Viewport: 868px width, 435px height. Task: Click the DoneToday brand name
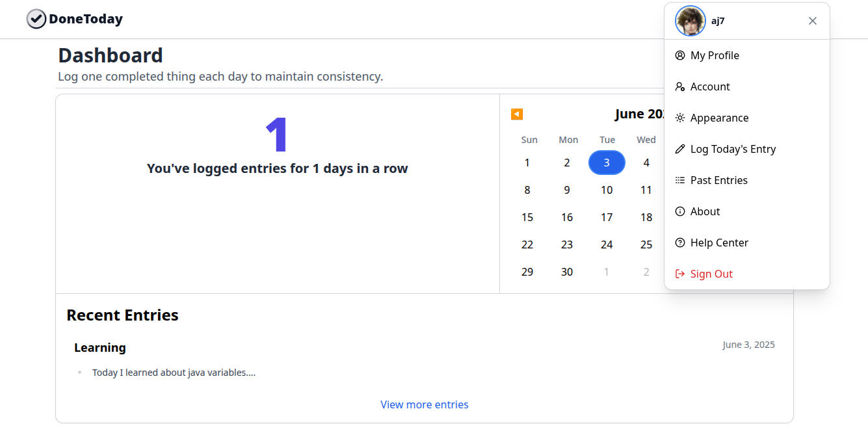pyautogui.click(x=86, y=20)
